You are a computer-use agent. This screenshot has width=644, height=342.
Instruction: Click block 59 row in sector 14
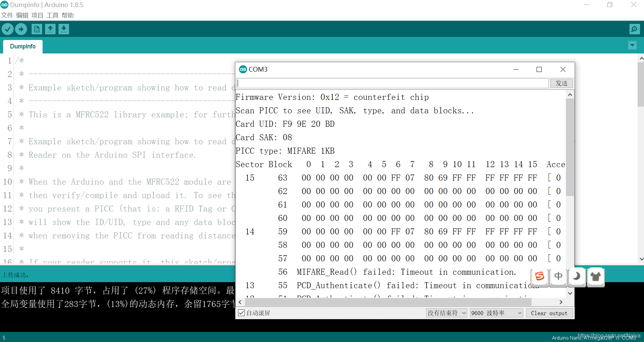[x=401, y=232]
